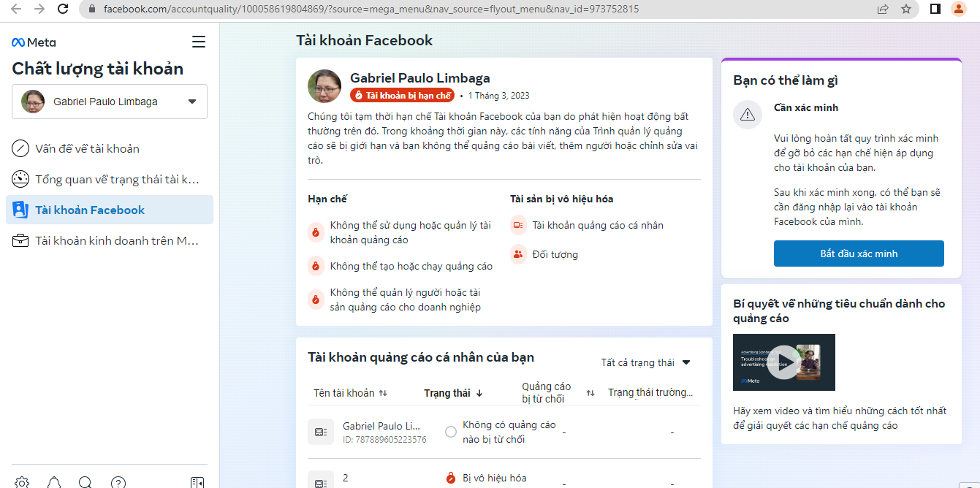Share this page via address bar icon

883,9
